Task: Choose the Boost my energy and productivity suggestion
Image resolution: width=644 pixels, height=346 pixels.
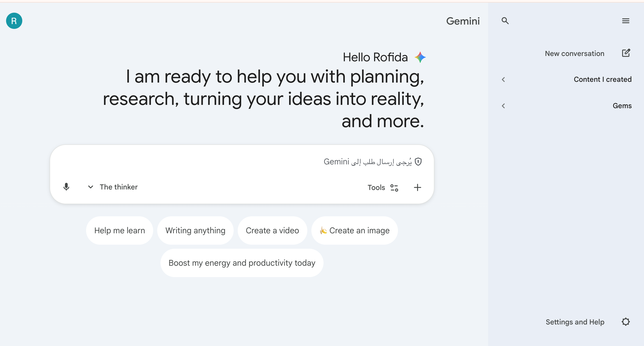Action: [x=242, y=263]
